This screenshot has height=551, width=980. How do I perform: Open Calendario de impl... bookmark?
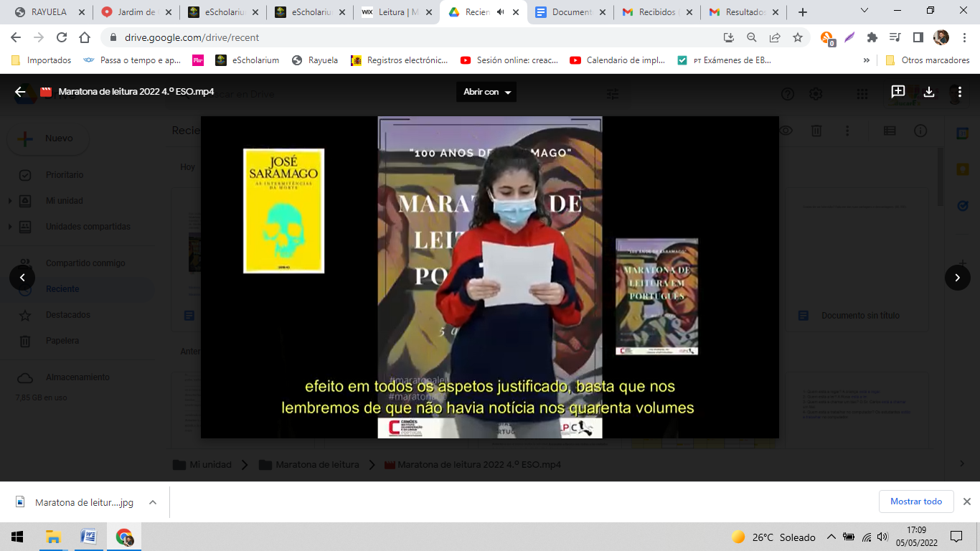[618, 60]
